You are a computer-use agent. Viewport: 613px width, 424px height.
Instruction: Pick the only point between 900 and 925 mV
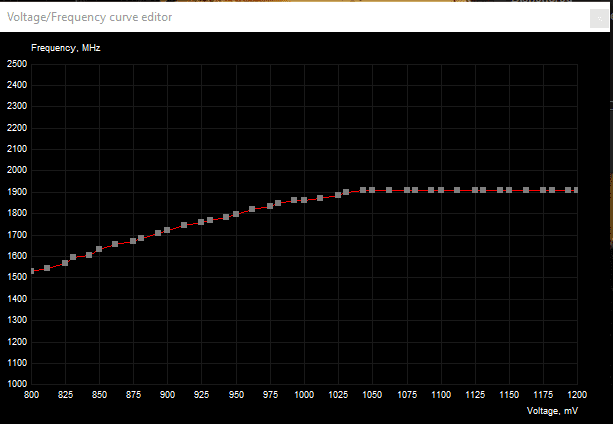184,225
